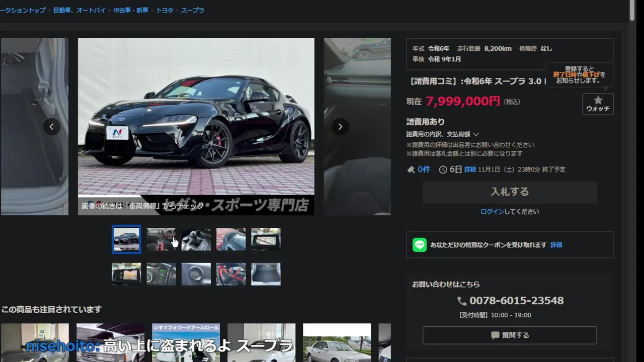Click the price 7,999,000円
This screenshot has width=644, height=362.
pyautogui.click(x=463, y=101)
